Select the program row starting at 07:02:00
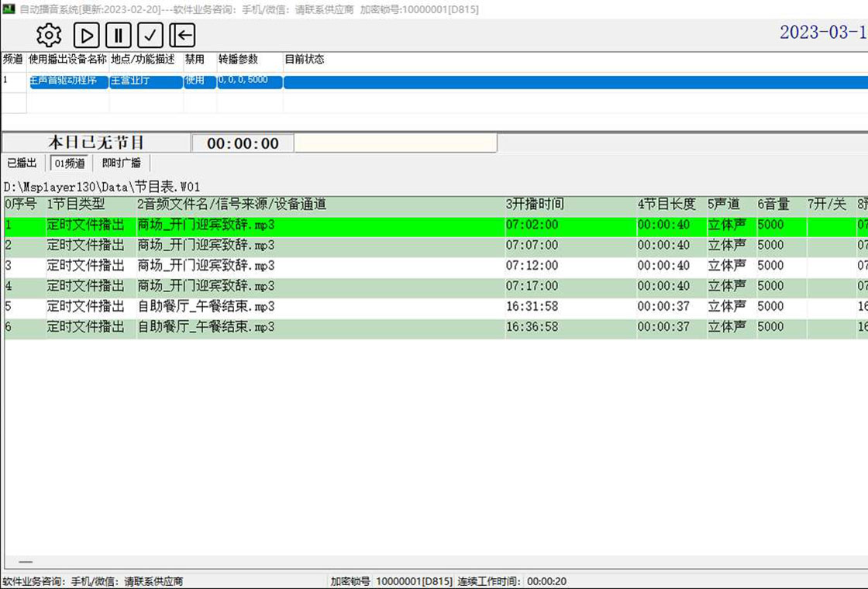The height and width of the screenshot is (589, 868). (x=436, y=226)
